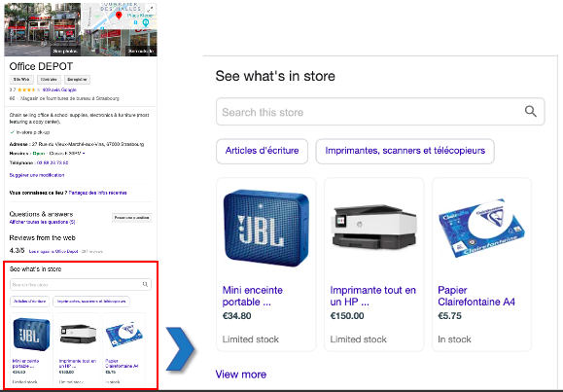
Task: Click 'Partagez des infos récentes' link
Action: click(97, 193)
